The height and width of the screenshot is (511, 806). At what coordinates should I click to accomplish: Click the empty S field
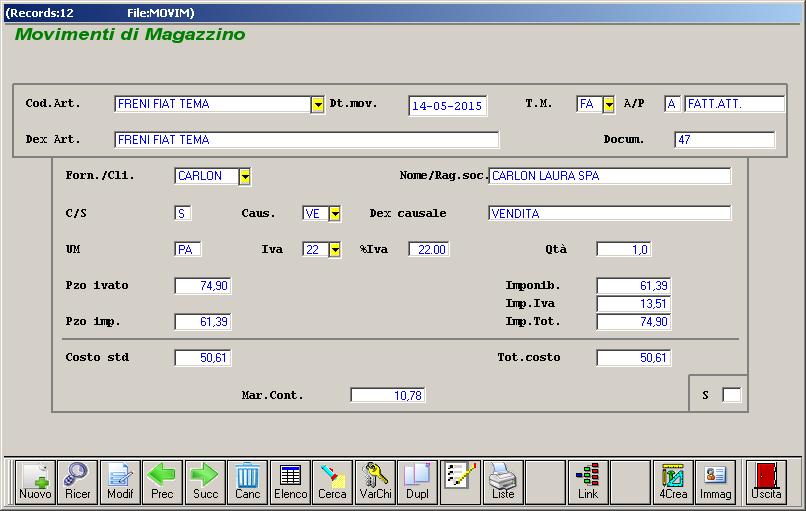(731, 395)
